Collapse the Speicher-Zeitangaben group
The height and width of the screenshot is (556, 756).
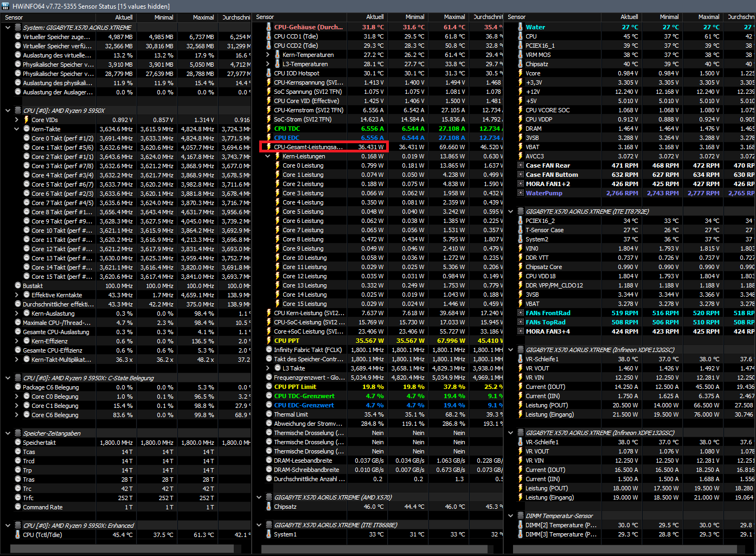click(x=8, y=433)
